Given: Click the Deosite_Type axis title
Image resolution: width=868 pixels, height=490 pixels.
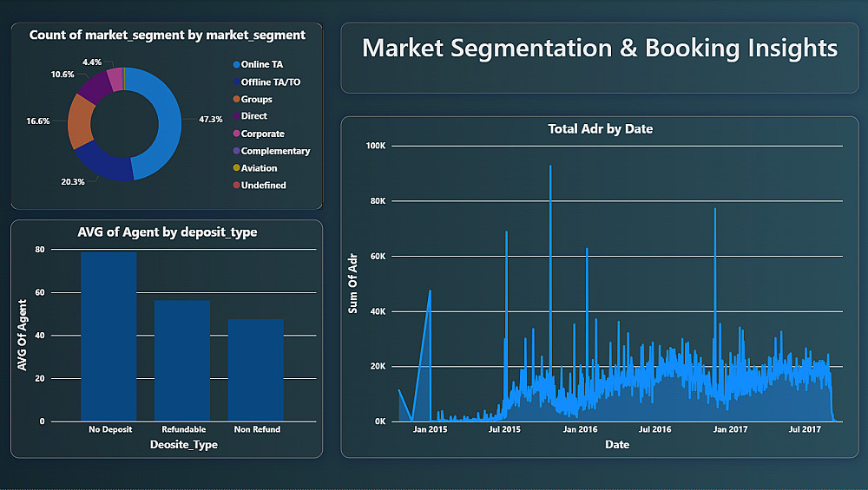Looking at the screenshot, I should pyautogui.click(x=184, y=445).
